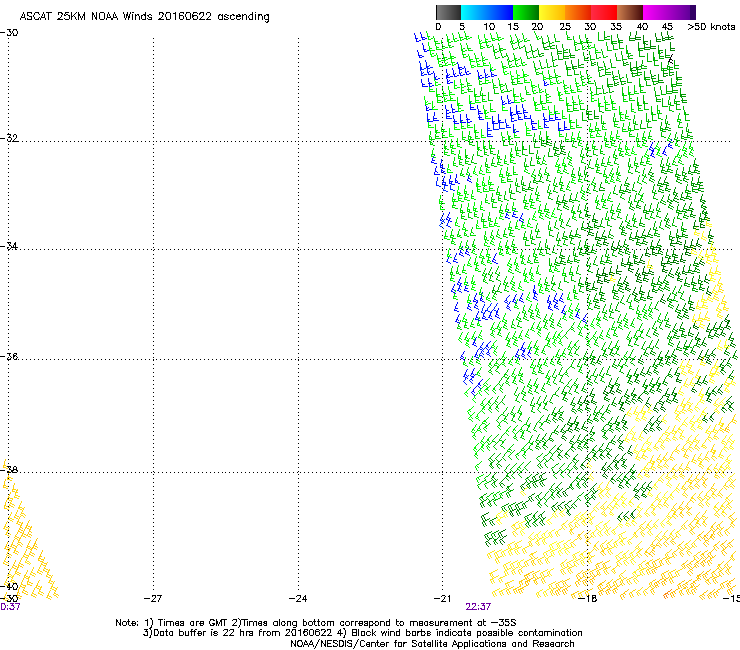Select the gray 0-5 knots color band
The height and width of the screenshot is (650, 740).
[x=448, y=12]
